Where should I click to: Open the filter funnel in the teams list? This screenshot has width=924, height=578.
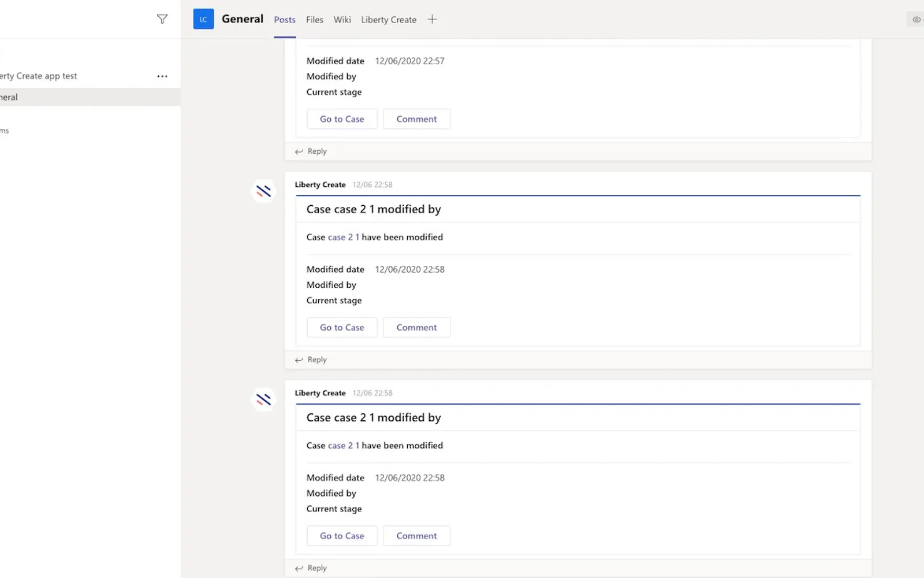[x=162, y=19]
